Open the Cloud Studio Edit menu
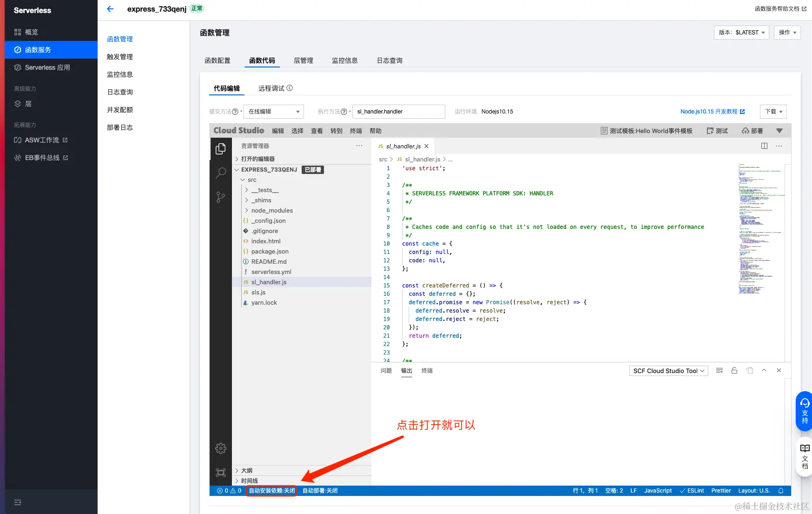The width and height of the screenshot is (812, 514). pyautogui.click(x=278, y=131)
